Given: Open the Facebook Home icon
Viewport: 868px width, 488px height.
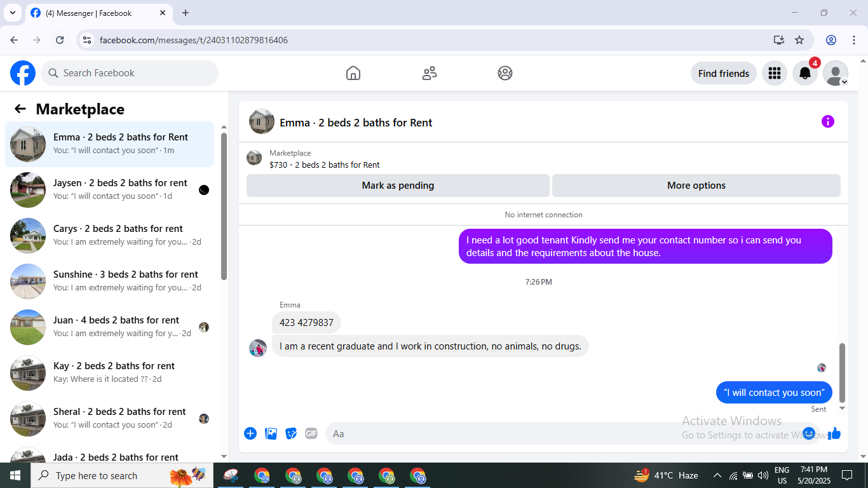Looking at the screenshot, I should coord(353,73).
